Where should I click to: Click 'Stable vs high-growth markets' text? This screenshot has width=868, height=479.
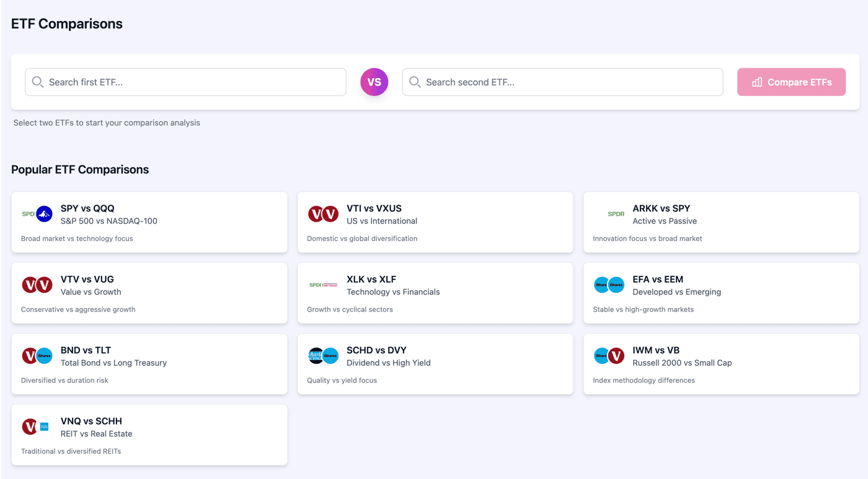643,309
